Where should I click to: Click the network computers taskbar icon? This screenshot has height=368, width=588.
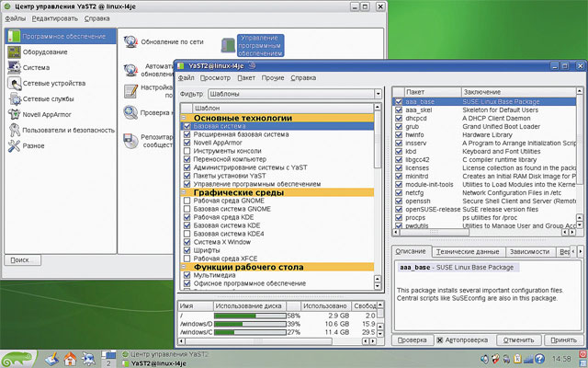[88, 360]
